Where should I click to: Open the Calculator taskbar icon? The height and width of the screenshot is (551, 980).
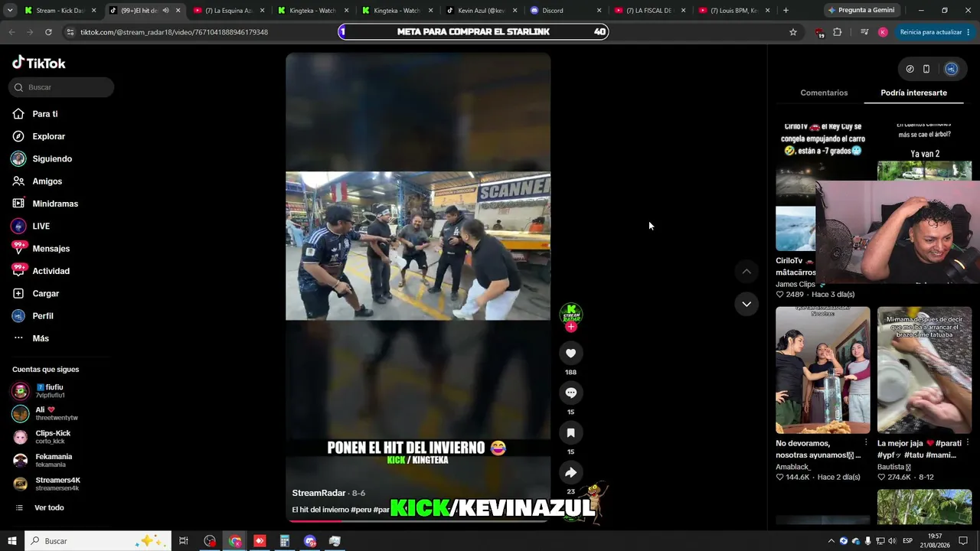pyautogui.click(x=284, y=541)
